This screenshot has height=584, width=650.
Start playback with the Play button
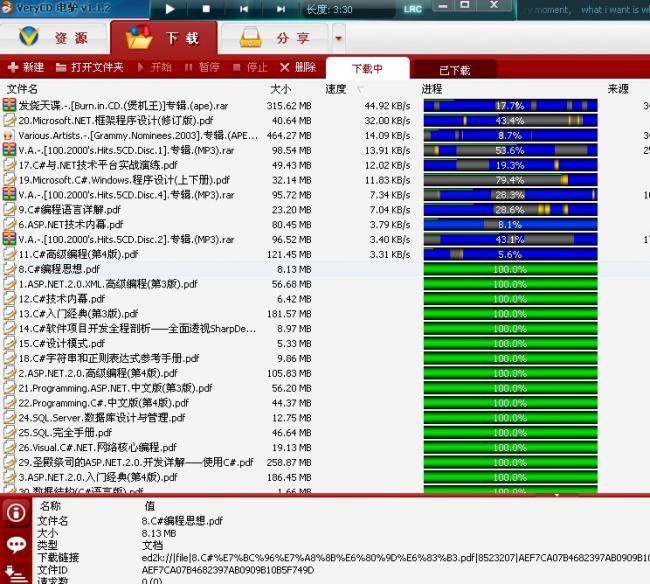coord(170,9)
